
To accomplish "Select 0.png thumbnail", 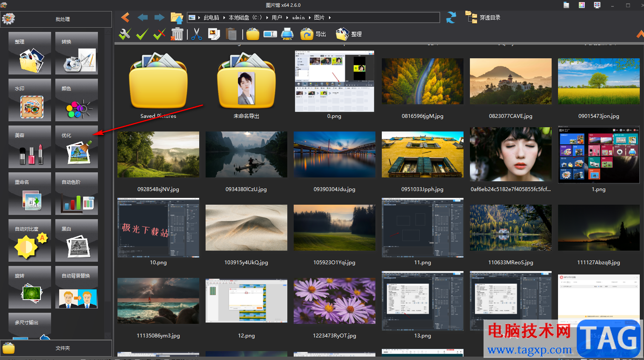I will (x=335, y=81).
